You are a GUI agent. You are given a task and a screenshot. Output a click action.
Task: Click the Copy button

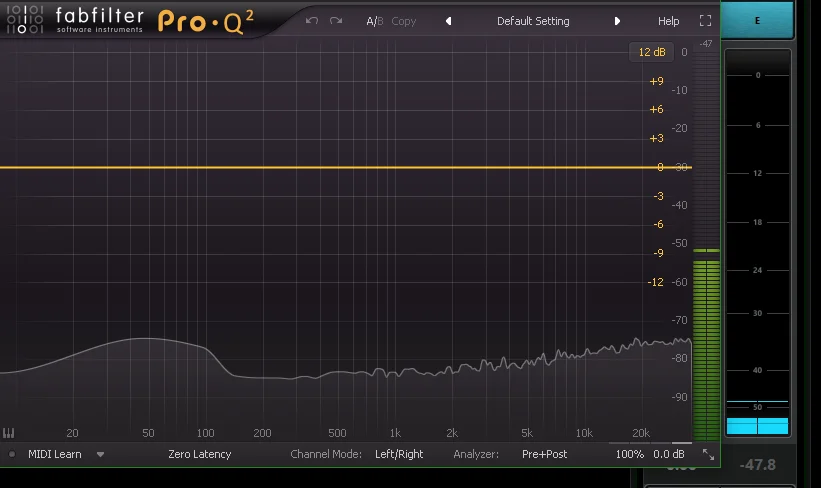point(404,21)
